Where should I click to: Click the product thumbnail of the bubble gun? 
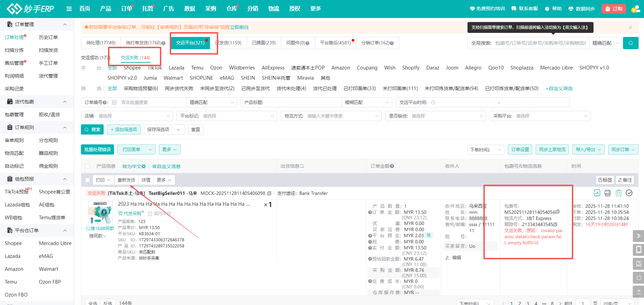[x=100, y=213]
